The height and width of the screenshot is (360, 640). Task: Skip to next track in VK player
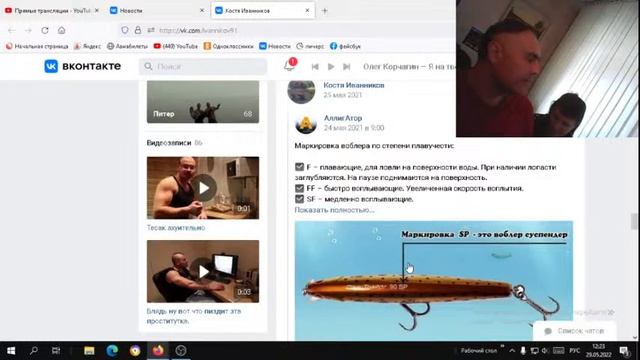coord(347,67)
